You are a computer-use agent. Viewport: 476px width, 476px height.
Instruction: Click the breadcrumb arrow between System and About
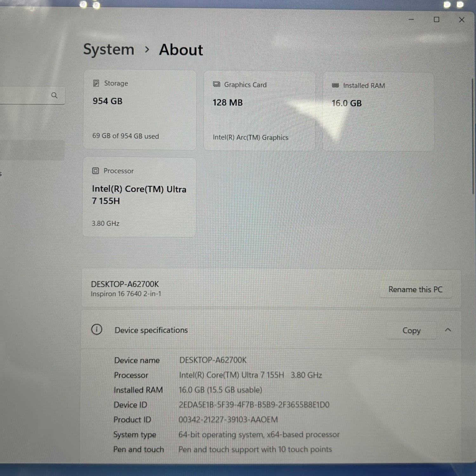click(x=147, y=50)
